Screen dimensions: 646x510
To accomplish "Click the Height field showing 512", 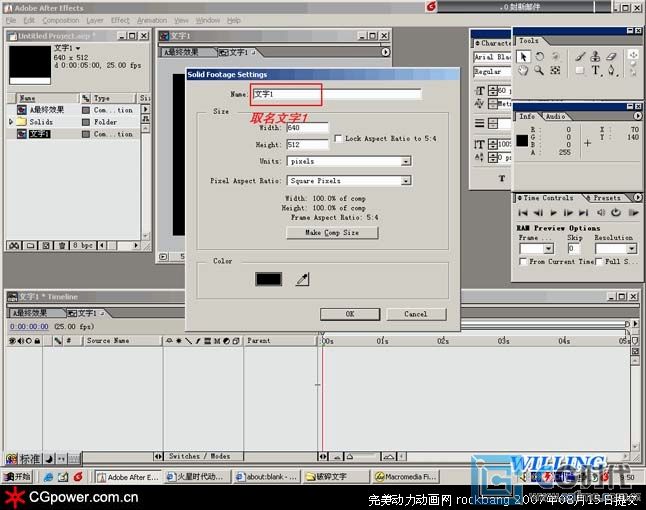I will coord(307,145).
